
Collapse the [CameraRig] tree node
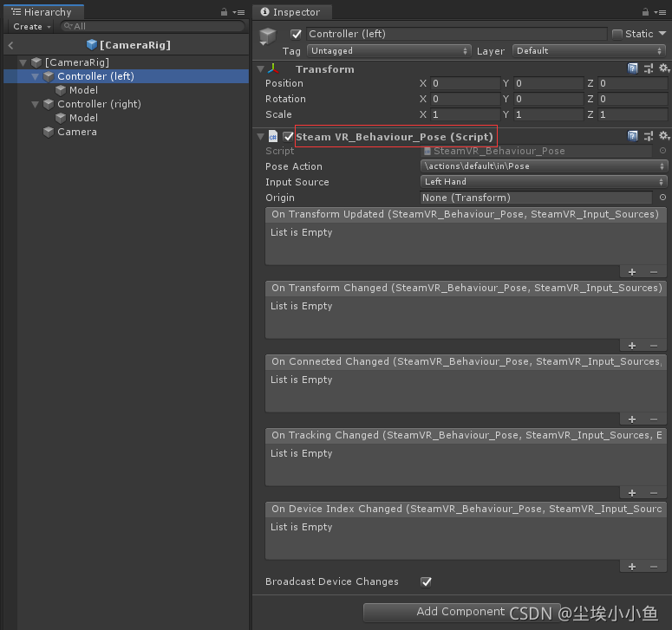[23, 62]
